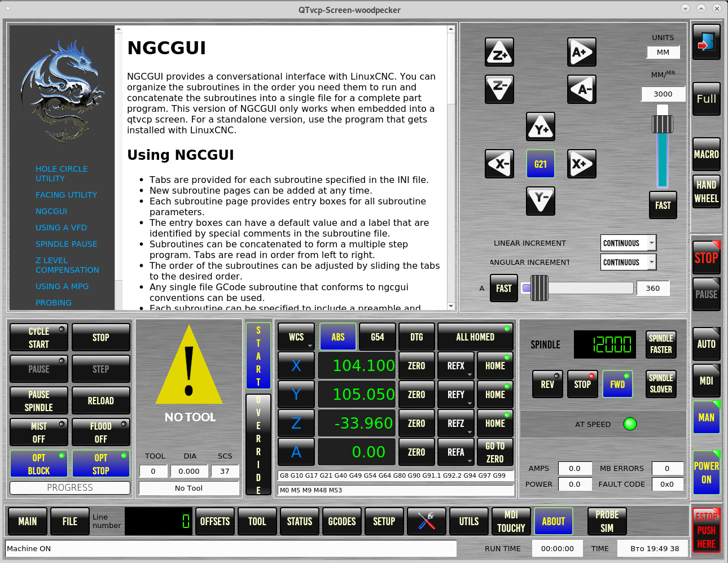This screenshot has width=728, height=563.
Task: Open PROBE SIM button
Action: click(607, 521)
